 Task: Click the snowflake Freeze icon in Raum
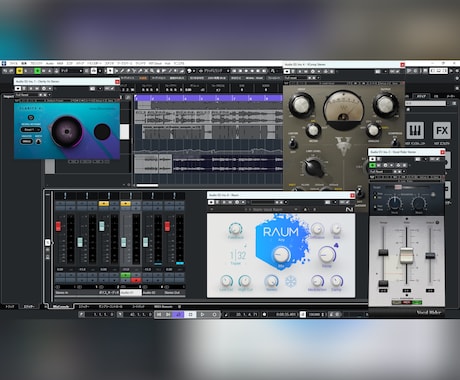[291, 282]
